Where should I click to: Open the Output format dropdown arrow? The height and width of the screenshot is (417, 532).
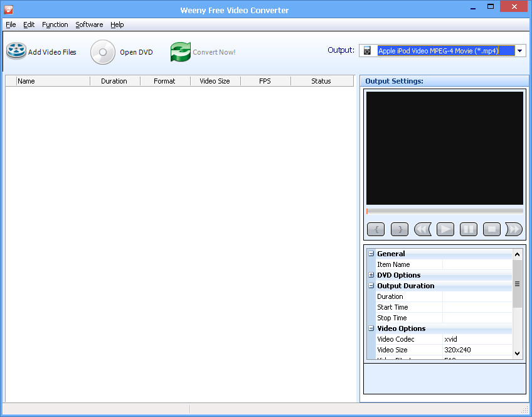[520, 51]
